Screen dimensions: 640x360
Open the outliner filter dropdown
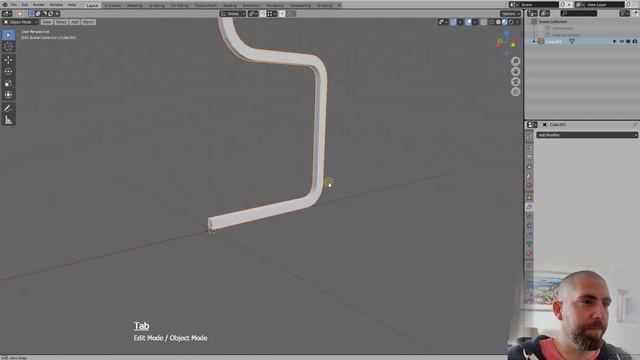624,13
